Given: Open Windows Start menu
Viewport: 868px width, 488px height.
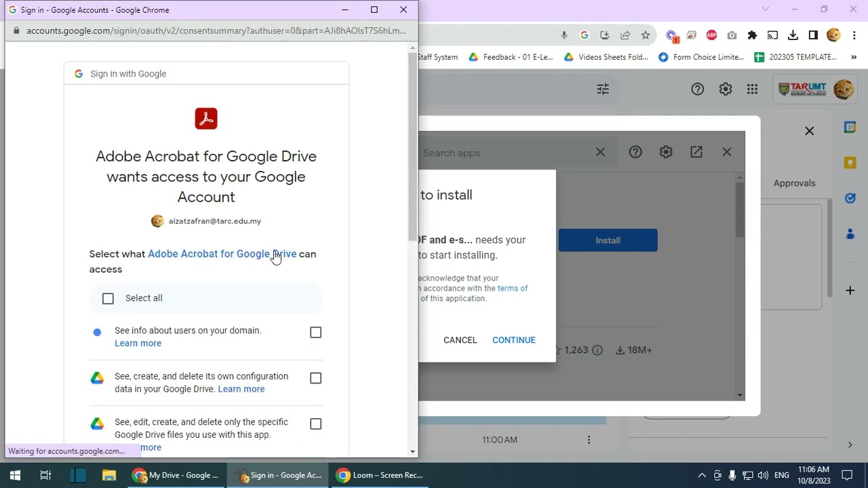Looking at the screenshot, I should (15, 475).
